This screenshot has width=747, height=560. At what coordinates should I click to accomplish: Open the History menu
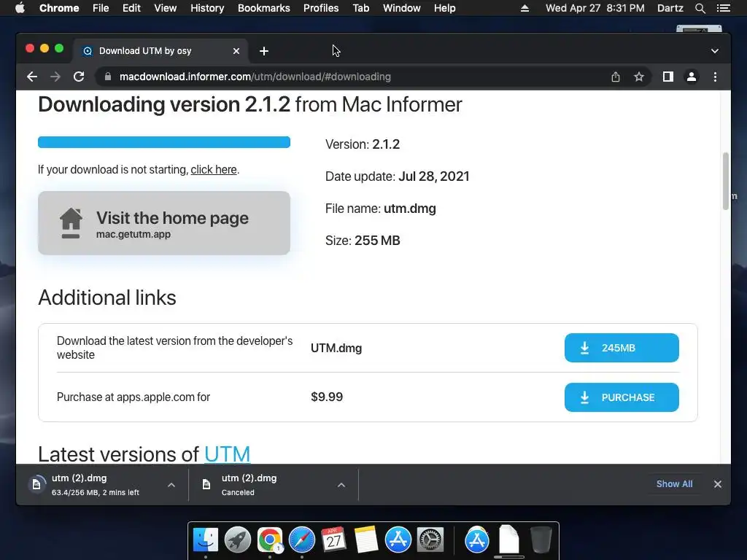(207, 8)
